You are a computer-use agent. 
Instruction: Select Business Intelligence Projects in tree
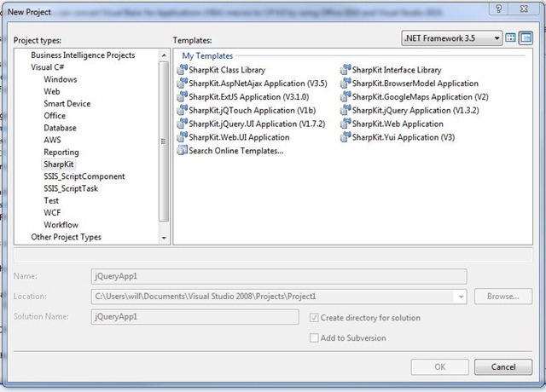(x=83, y=55)
